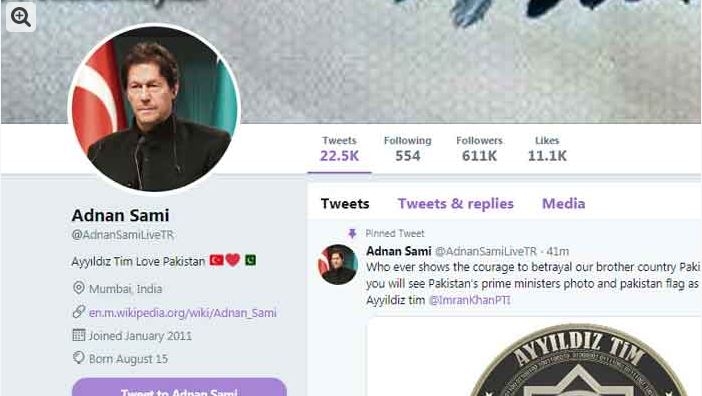702x396 pixels.
Task: Click the @ImranKhanPTI mention
Action: (x=469, y=300)
